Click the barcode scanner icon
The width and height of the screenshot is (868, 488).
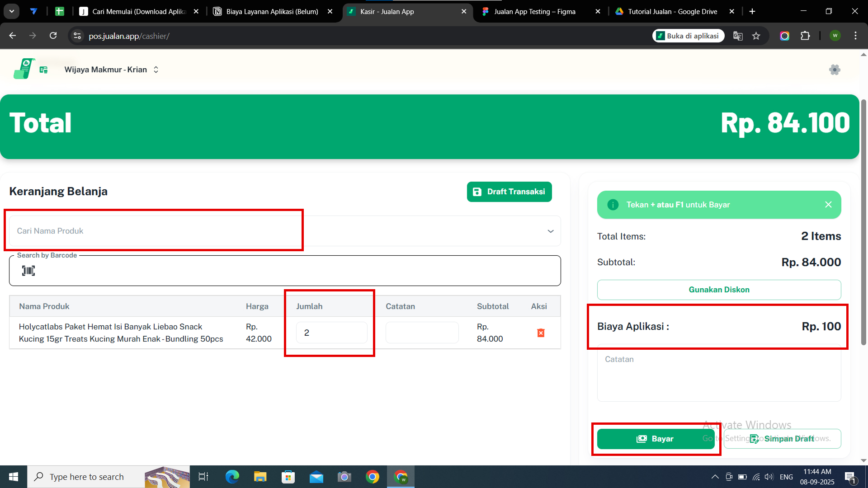28,271
